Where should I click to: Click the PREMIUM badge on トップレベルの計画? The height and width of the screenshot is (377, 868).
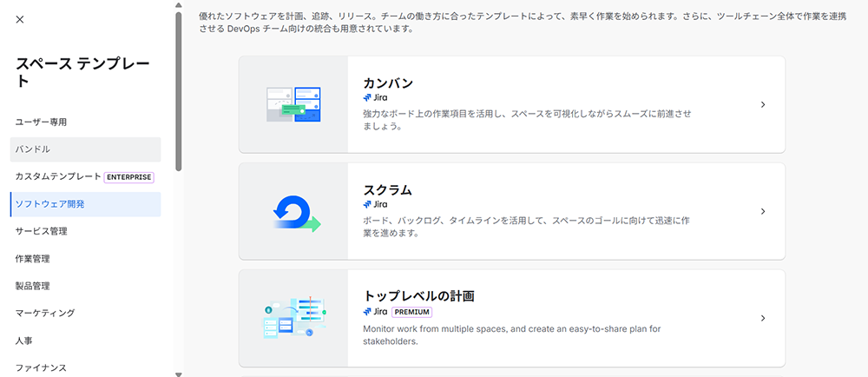(x=411, y=311)
